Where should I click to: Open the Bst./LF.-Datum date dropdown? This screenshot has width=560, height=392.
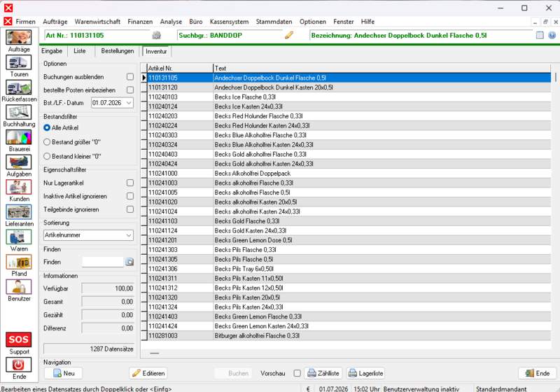[x=129, y=103]
